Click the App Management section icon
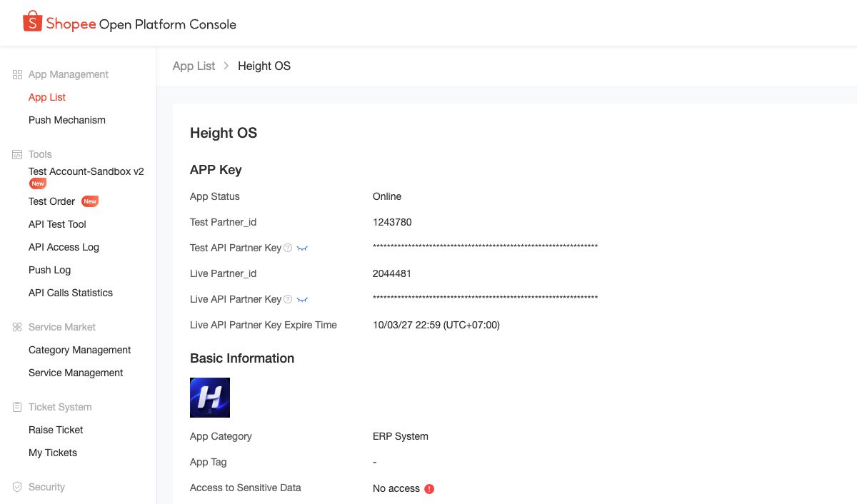 click(18, 74)
